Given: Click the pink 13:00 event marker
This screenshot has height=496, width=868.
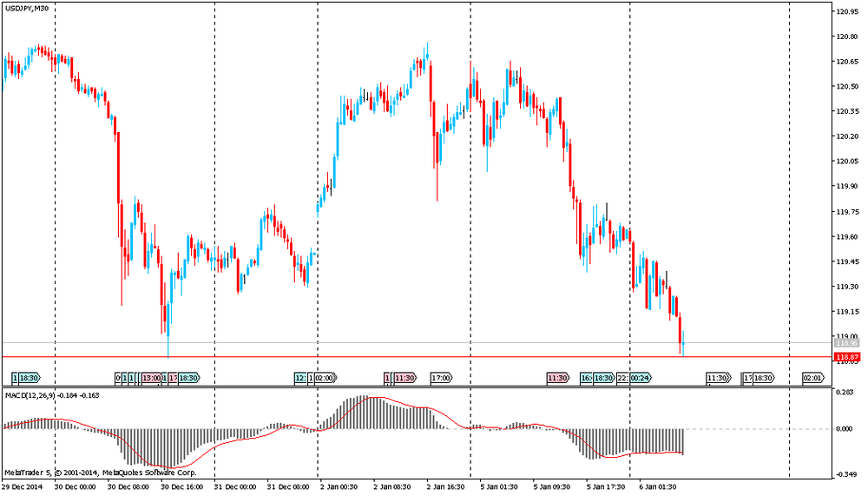Looking at the screenshot, I should 151,378.
